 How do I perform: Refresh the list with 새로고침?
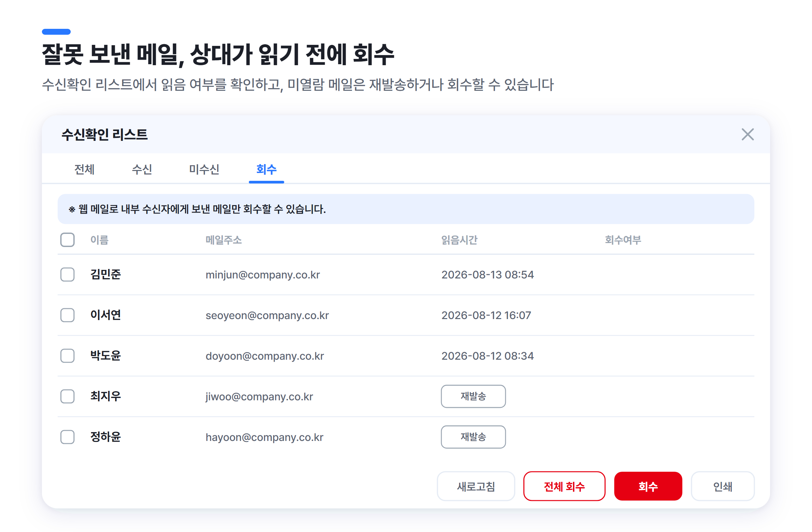tap(476, 486)
